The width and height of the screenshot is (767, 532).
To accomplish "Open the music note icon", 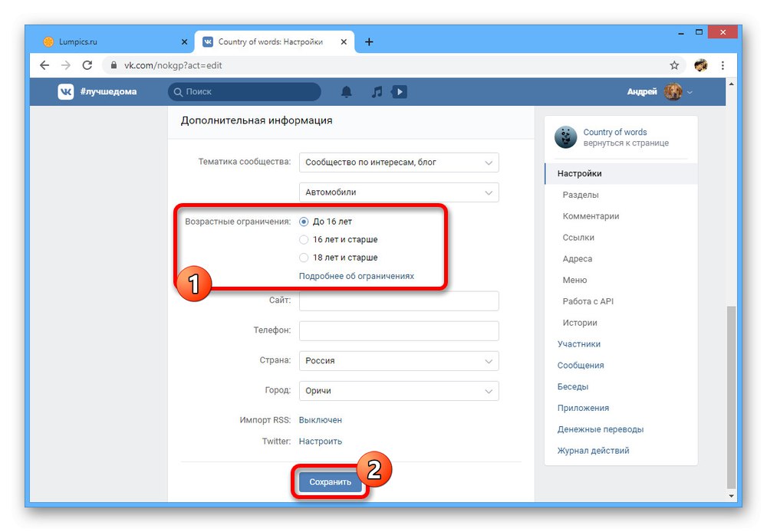I will (x=377, y=91).
